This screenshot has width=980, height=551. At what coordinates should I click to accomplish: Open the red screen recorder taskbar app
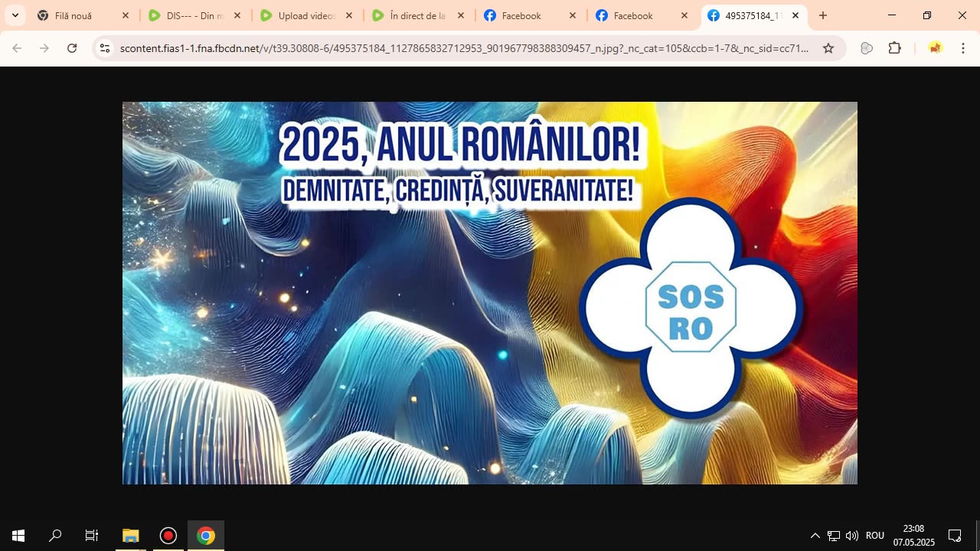(168, 536)
